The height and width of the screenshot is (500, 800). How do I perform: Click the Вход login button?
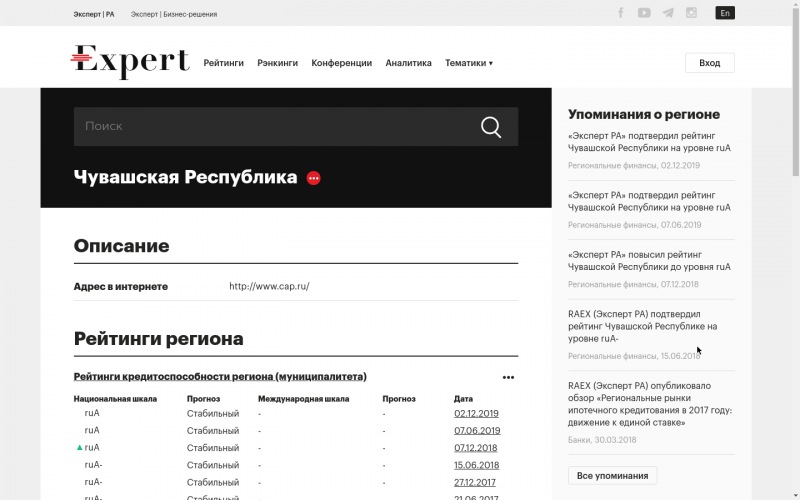pos(709,63)
